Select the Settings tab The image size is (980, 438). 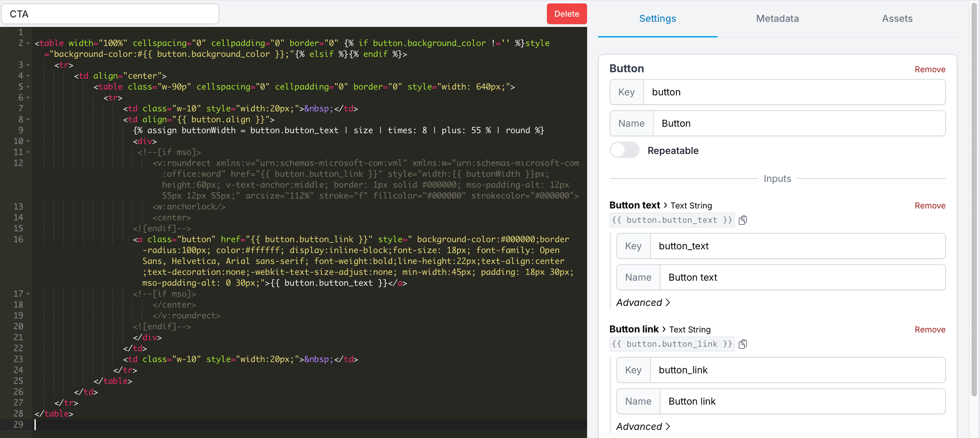click(657, 18)
